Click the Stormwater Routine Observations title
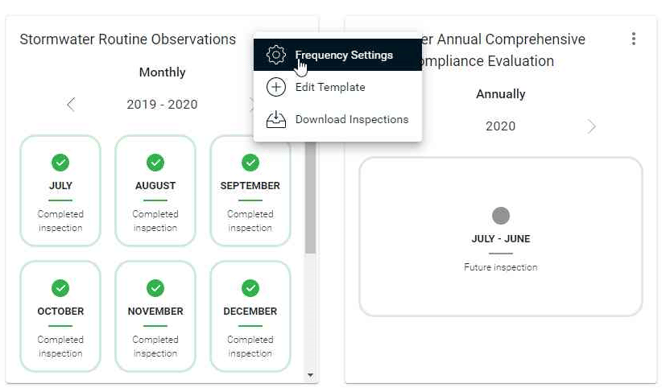 [128, 39]
